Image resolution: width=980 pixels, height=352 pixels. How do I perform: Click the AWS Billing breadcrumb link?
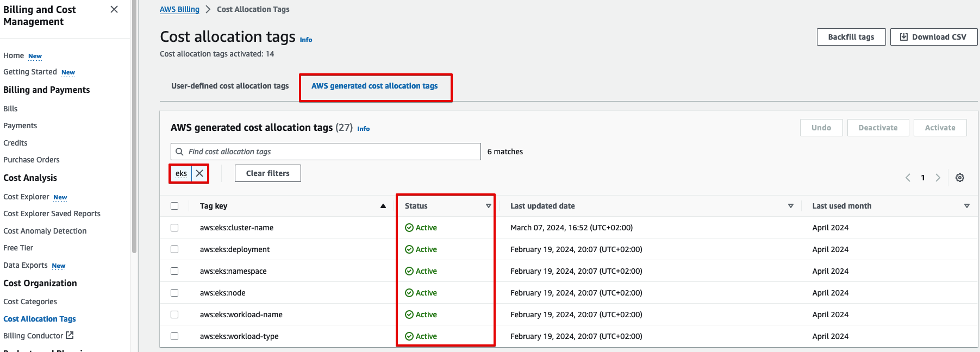coord(179,9)
